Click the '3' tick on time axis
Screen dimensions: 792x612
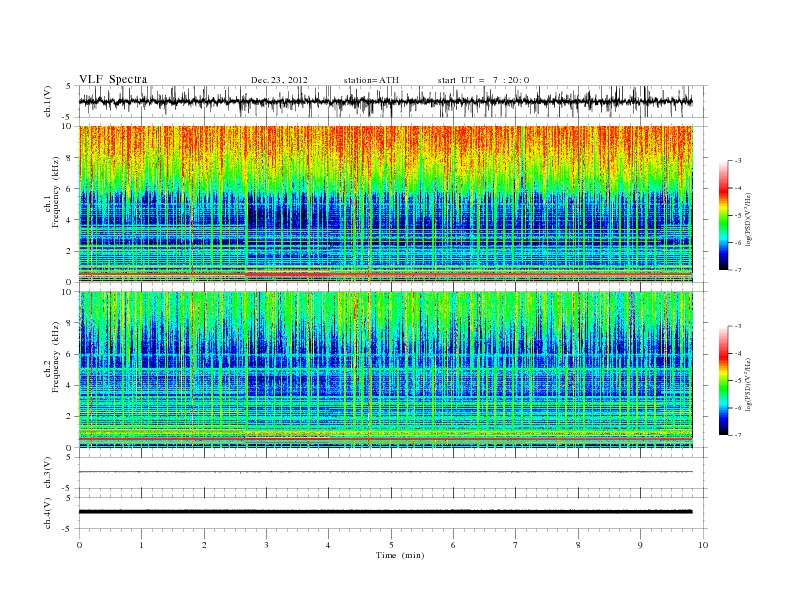click(266, 545)
